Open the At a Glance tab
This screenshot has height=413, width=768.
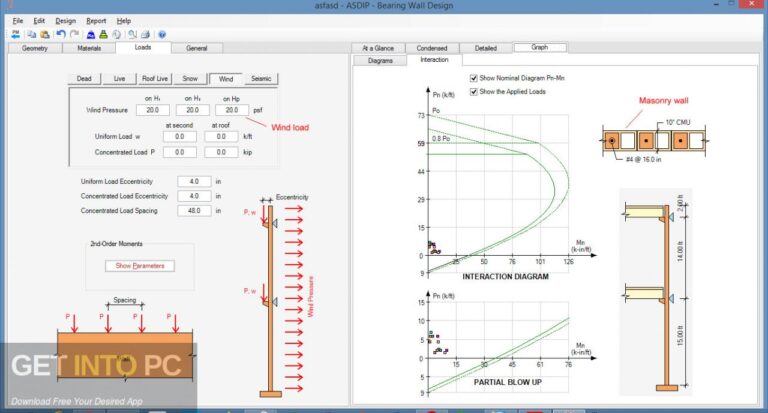tap(378, 48)
